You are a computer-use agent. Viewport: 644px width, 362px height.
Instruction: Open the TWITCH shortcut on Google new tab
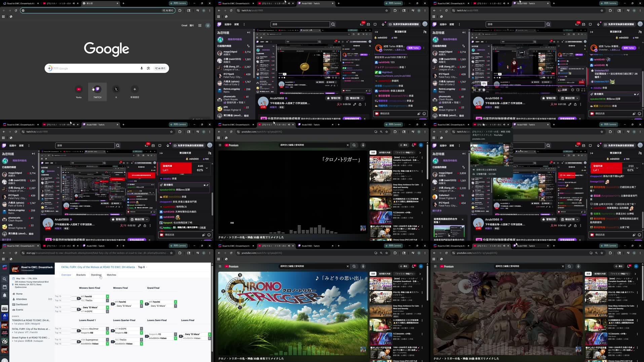[97, 92]
